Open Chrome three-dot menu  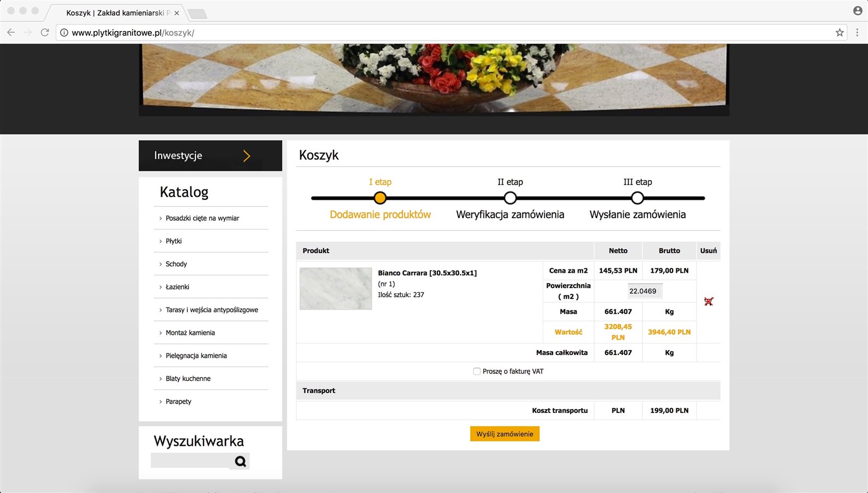[x=856, y=33]
